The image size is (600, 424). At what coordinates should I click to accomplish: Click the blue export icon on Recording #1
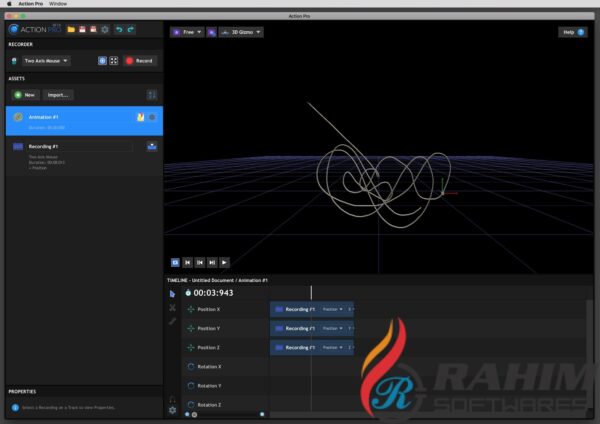point(152,146)
